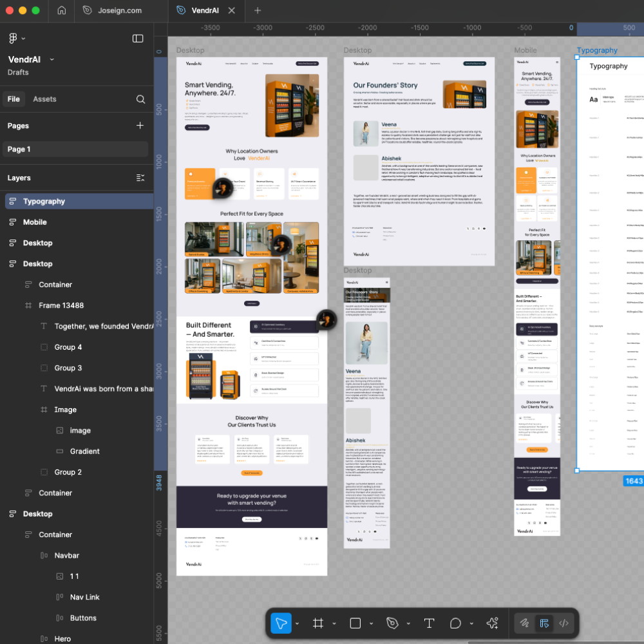Open the VendrAI file name dropdown
The width and height of the screenshot is (644, 644).
(52, 59)
